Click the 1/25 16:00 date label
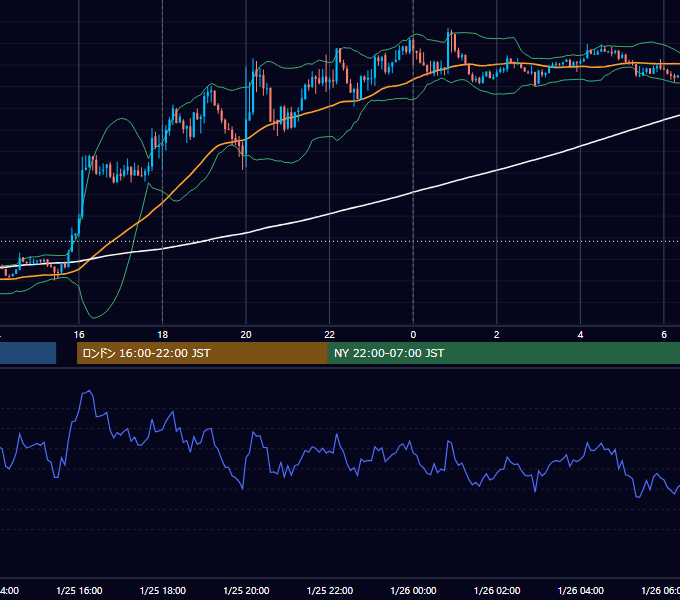Viewport: 680px width, 600px height. pos(79,590)
